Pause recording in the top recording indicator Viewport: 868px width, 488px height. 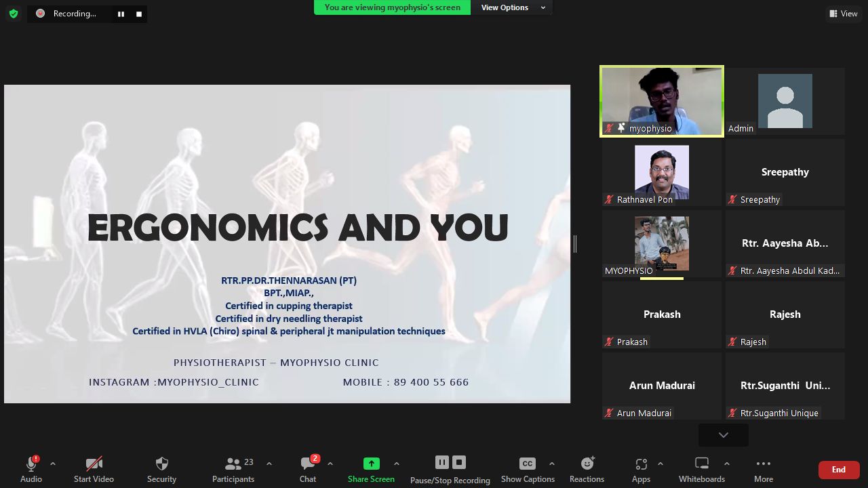pos(121,14)
